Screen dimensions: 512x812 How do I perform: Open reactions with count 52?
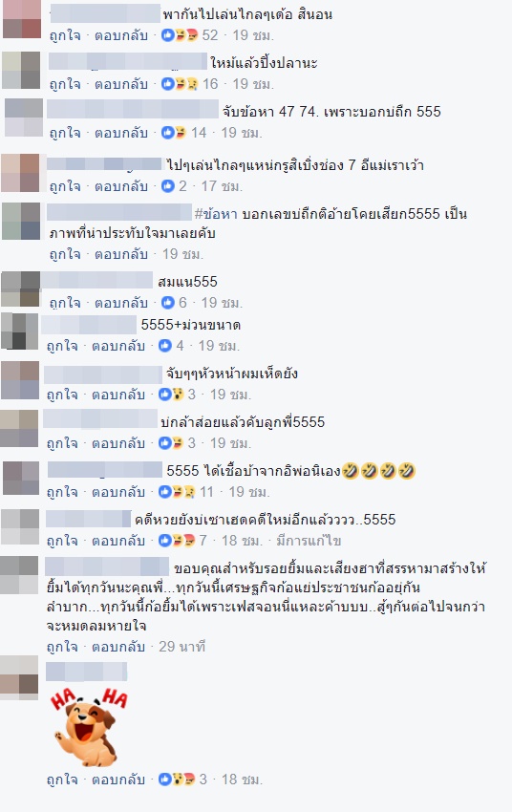tap(189, 35)
